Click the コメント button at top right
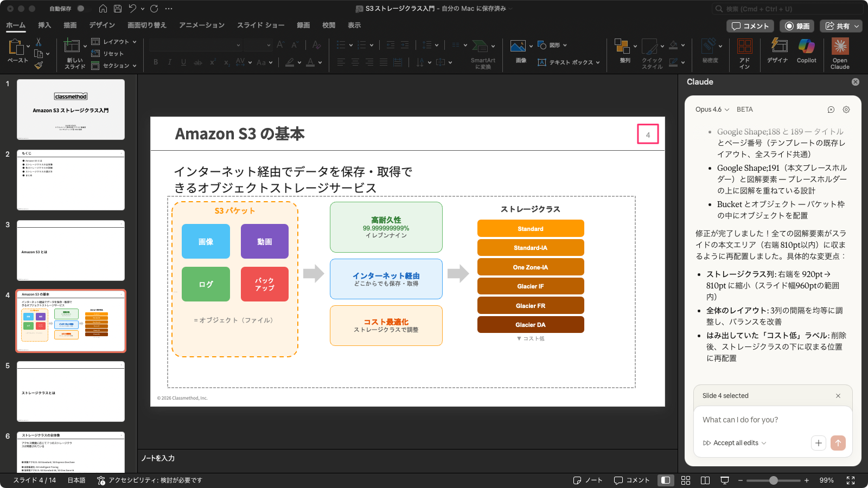 tap(750, 26)
